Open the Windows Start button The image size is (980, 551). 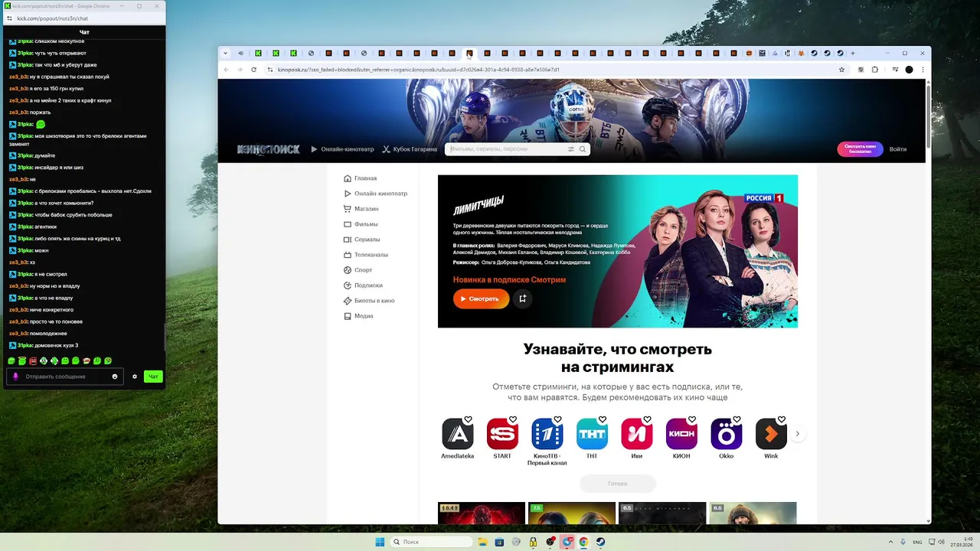pos(380,542)
